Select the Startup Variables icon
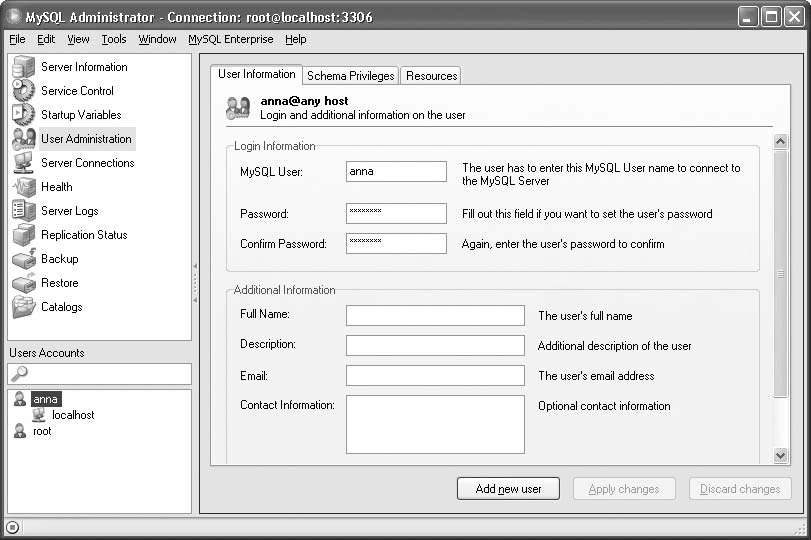The height and width of the screenshot is (540, 811). click(x=23, y=115)
